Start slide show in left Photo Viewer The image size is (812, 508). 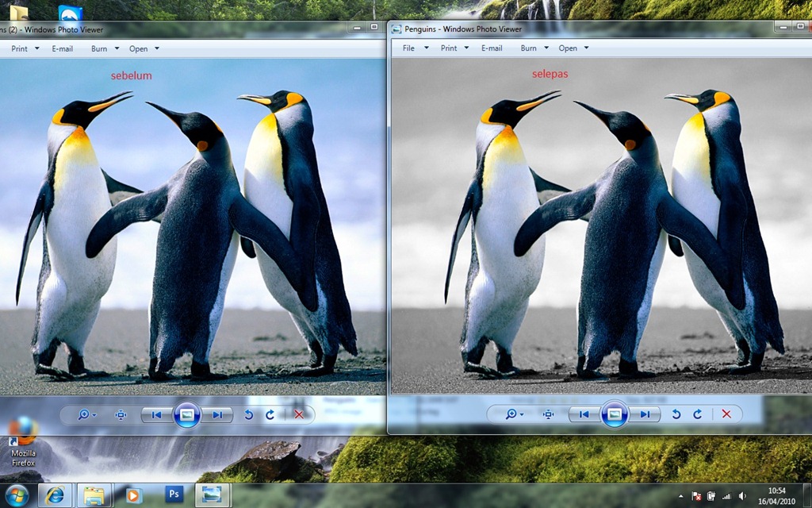coord(187,414)
